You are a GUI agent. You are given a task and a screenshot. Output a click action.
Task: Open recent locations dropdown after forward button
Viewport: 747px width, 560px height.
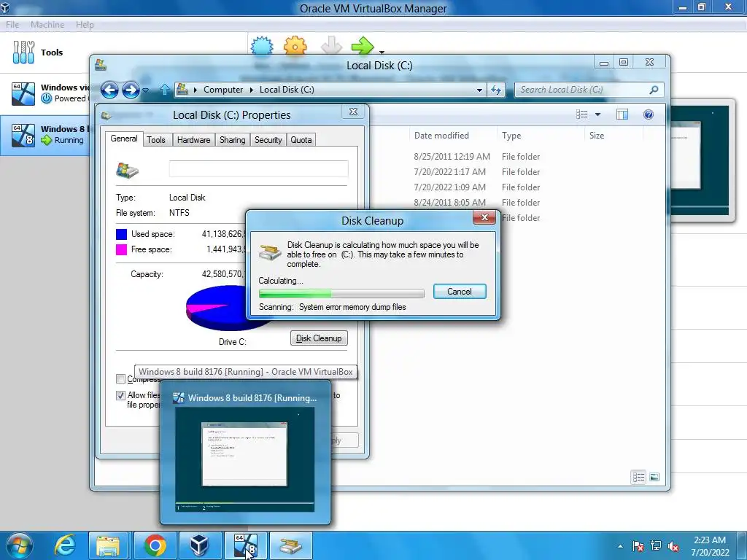coord(146,90)
